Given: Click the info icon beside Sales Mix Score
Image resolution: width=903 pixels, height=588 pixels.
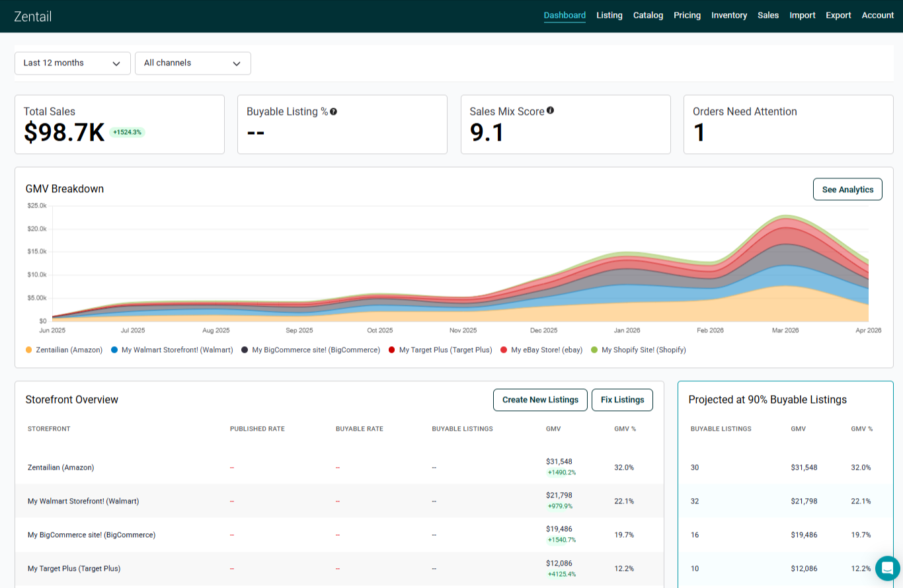Looking at the screenshot, I should [x=551, y=111].
